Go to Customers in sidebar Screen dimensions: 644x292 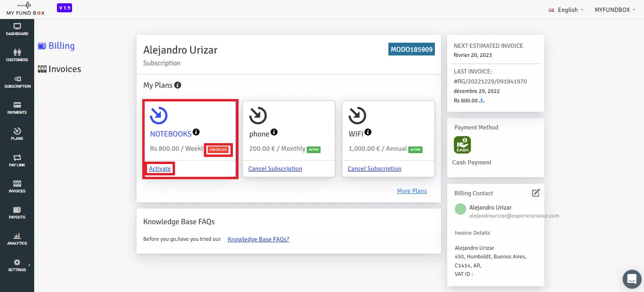tap(17, 55)
